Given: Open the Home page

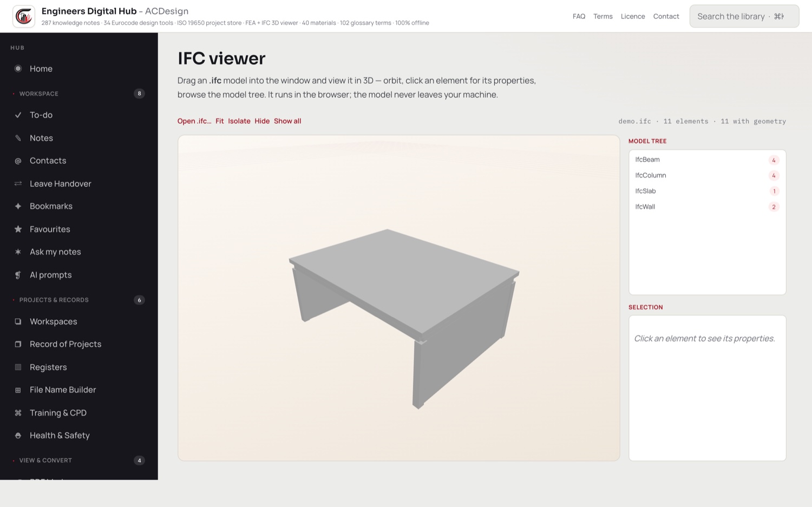Looking at the screenshot, I should pos(79,69).
